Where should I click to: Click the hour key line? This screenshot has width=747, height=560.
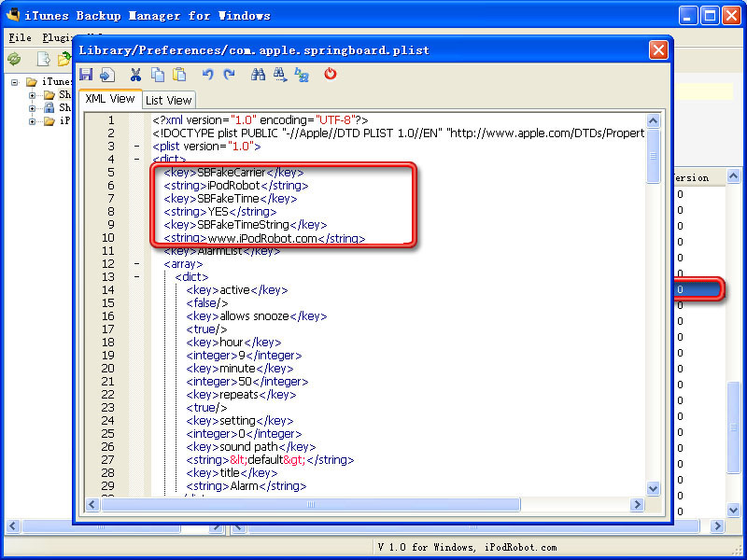point(233,343)
